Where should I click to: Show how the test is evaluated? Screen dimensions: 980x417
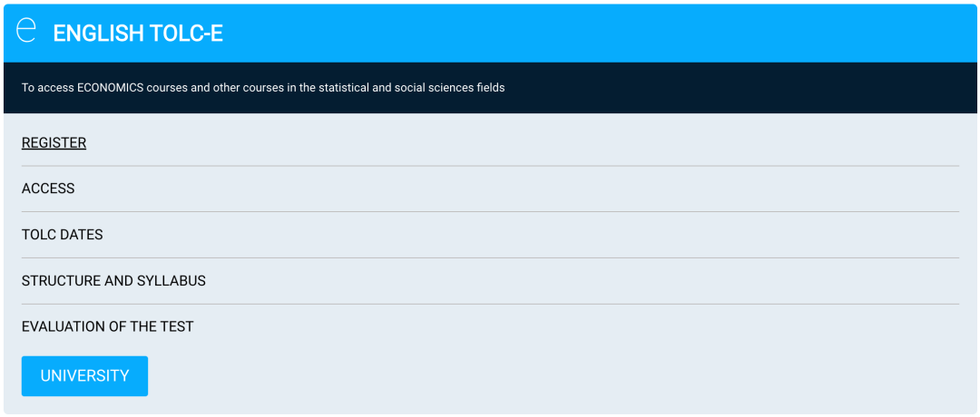[x=108, y=326]
